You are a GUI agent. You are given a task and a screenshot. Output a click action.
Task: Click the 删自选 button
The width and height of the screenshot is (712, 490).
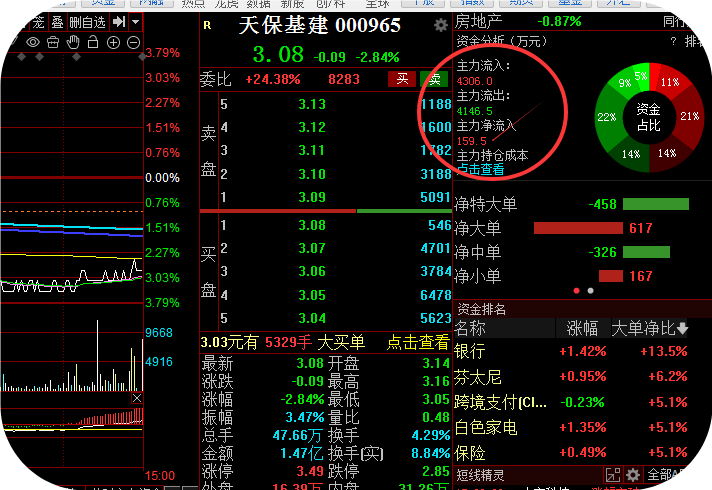(x=88, y=22)
